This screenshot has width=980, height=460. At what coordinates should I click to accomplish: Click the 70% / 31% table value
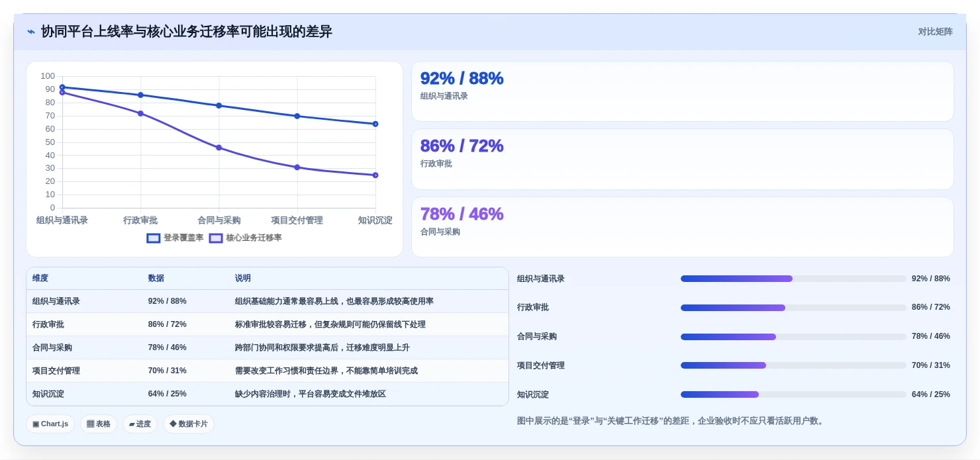point(168,371)
